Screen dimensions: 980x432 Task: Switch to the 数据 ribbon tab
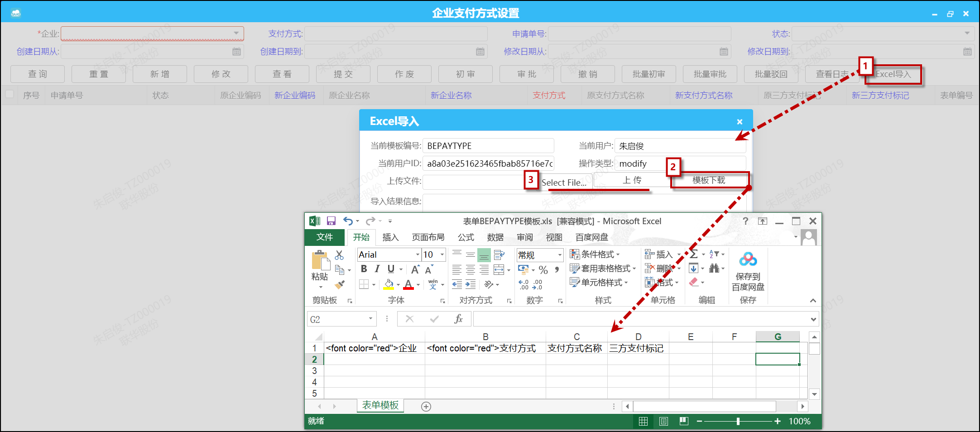tap(495, 237)
